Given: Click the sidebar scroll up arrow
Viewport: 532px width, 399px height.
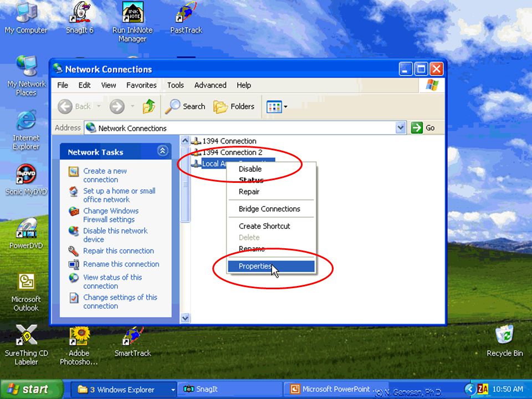Looking at the screenshot, I should [185, 140].
